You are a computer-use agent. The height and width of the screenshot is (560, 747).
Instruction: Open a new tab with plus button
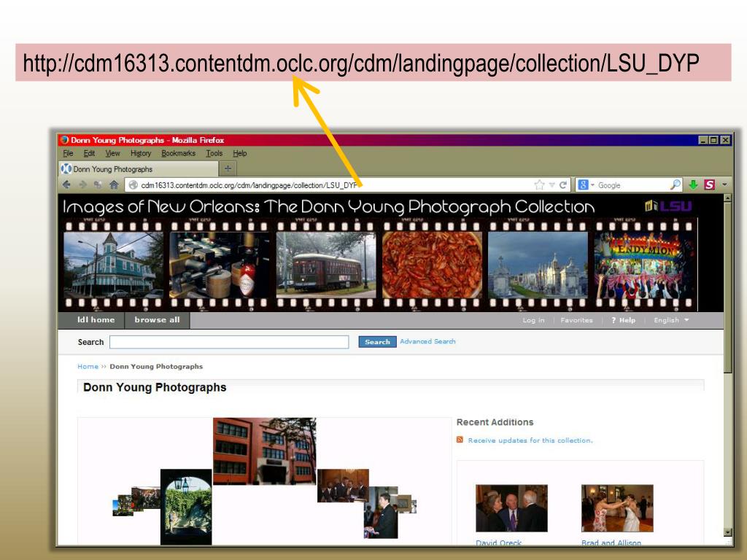click(x=228, y=168)
